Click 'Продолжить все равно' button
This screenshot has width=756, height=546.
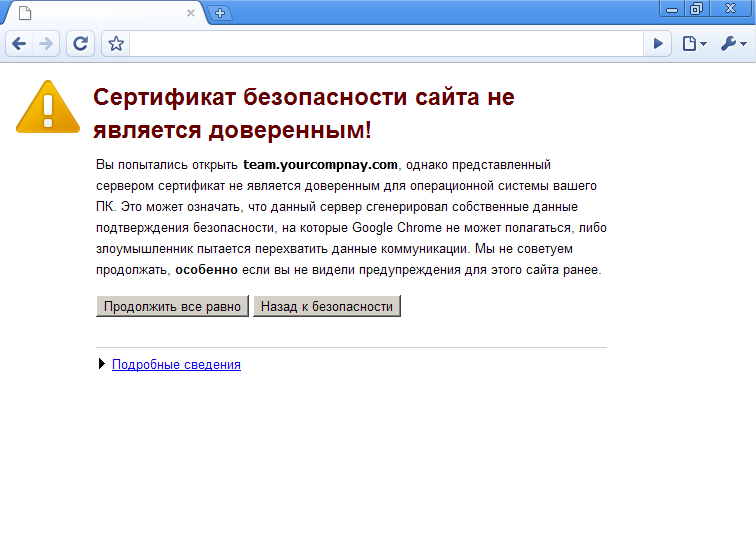[x=172, y=306]
